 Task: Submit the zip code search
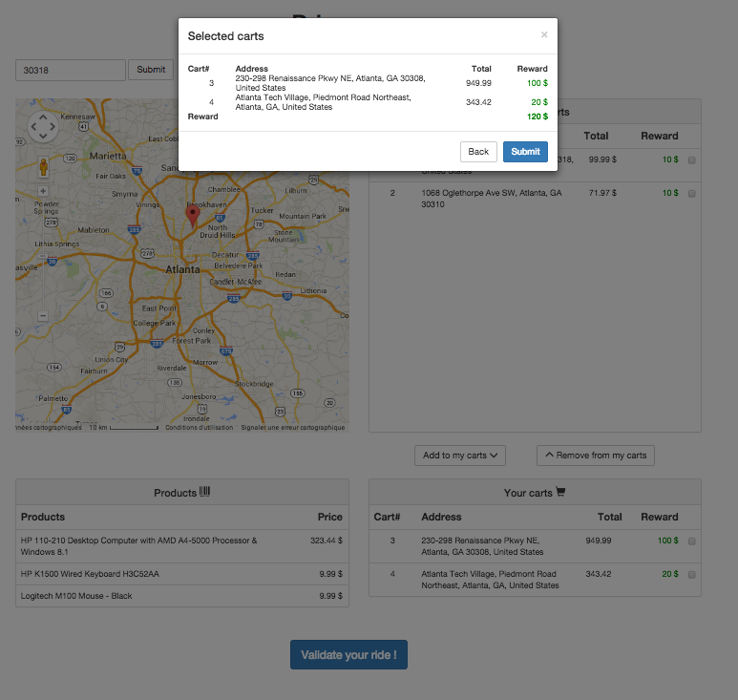click(151, 70)
